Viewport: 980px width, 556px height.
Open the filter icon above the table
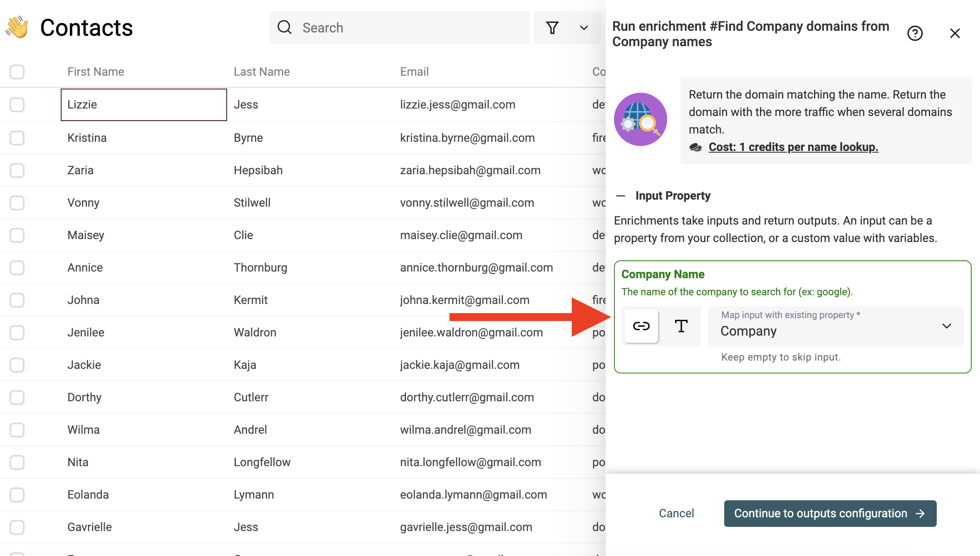[x=552, y=27]
